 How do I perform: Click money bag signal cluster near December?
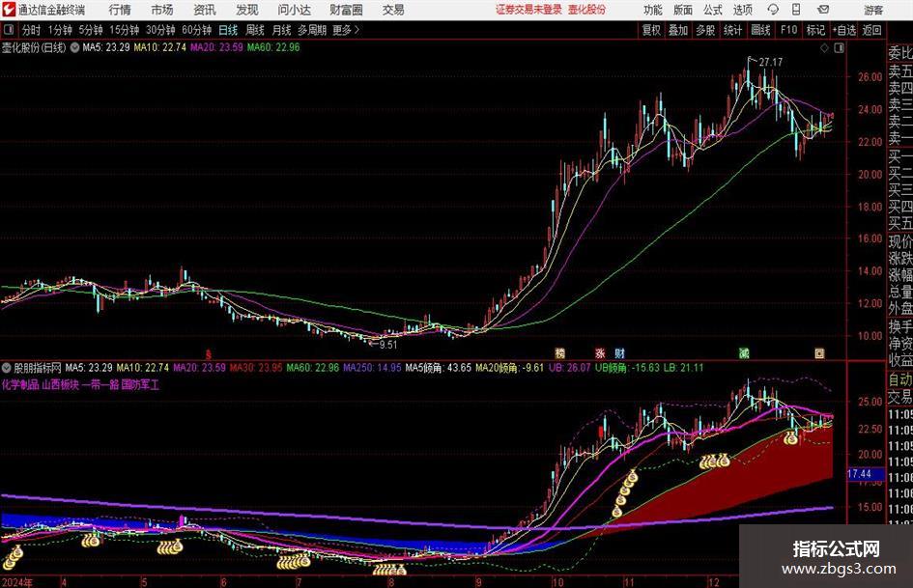[714, 462]
